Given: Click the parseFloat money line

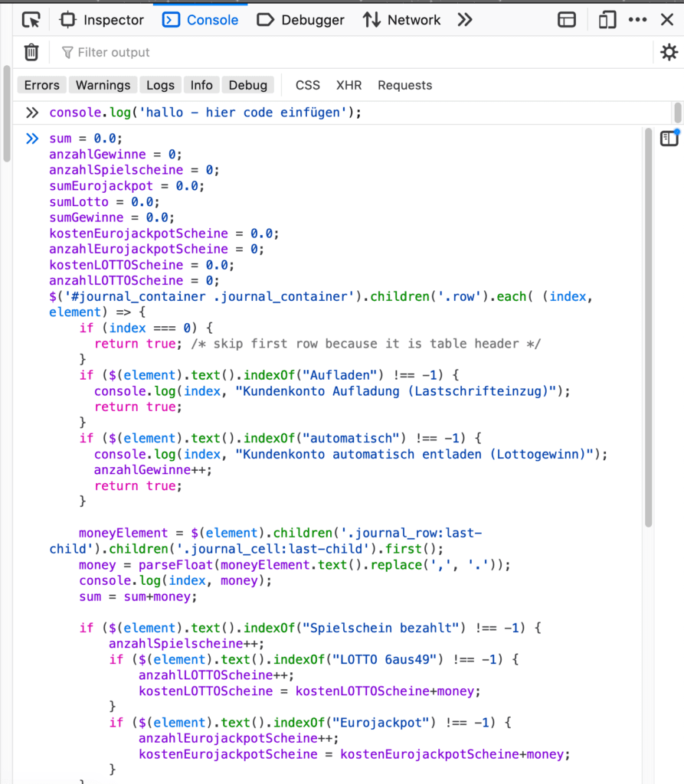Looking at the screenshot, I should pos(295,565).
